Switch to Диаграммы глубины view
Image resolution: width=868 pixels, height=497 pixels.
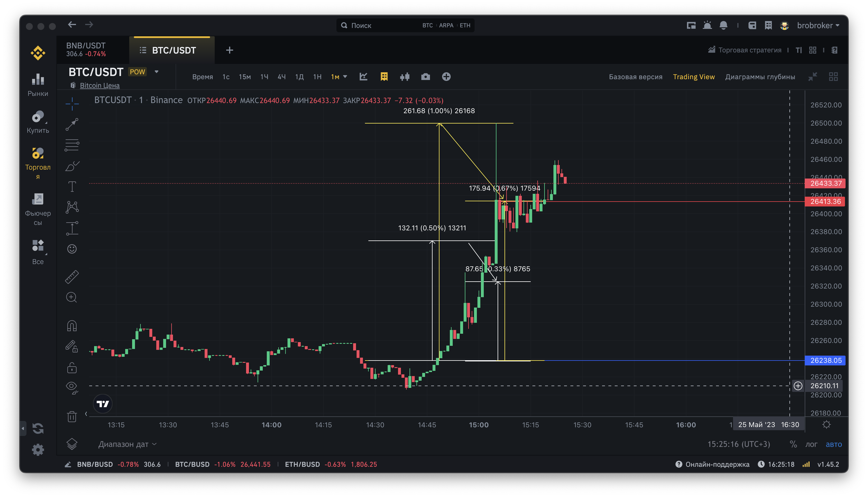click(760, 77)
